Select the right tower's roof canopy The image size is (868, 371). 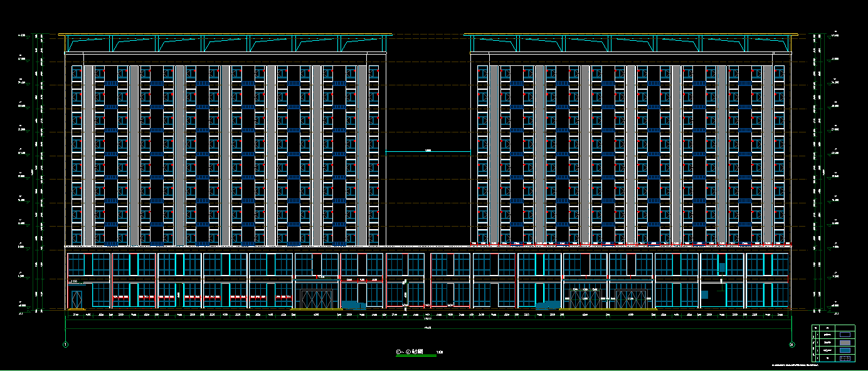tap(631, 43)
